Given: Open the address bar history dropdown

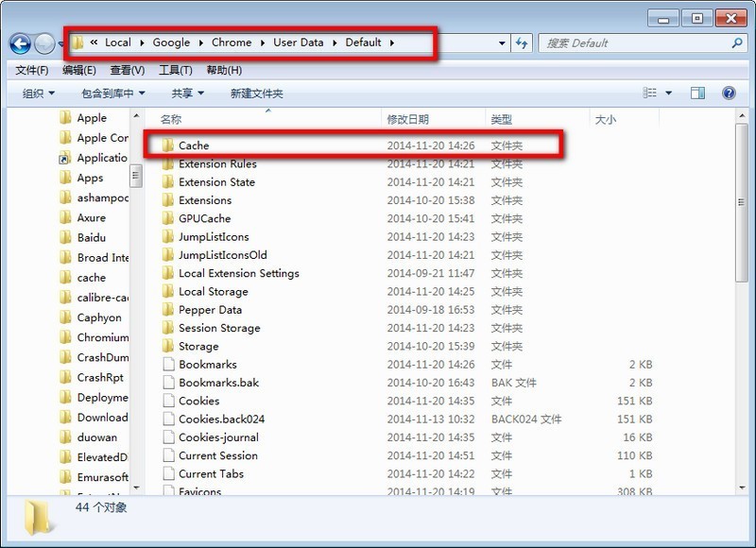Looking at the screenshot, I should [x=502, y=43].
